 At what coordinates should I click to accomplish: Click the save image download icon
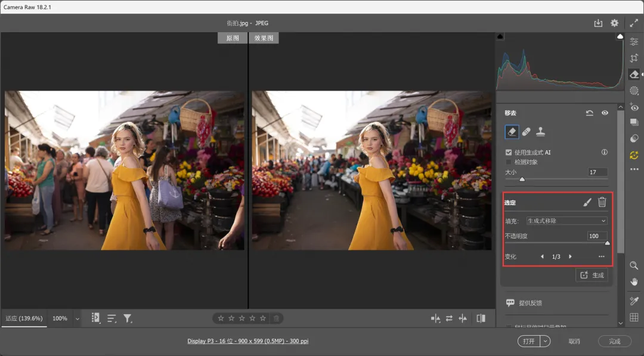tap(598, 23)
